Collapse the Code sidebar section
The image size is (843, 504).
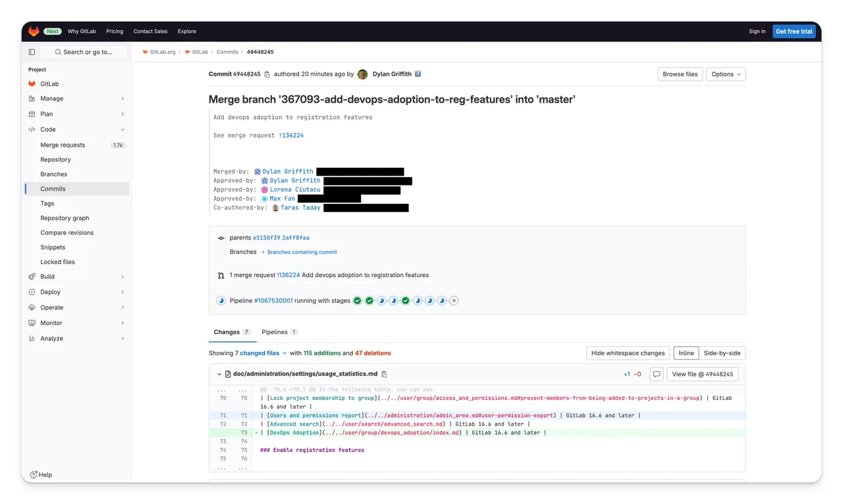122,130
